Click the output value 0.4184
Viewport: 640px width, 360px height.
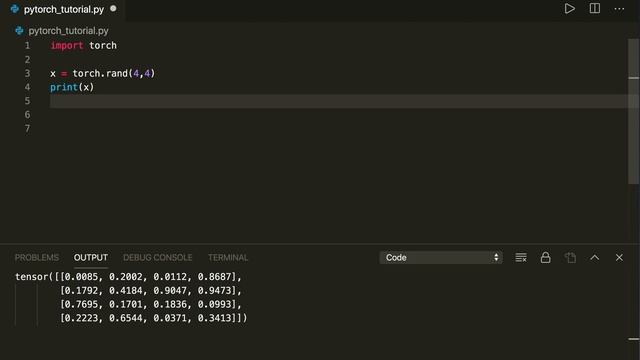pos(126,291)
